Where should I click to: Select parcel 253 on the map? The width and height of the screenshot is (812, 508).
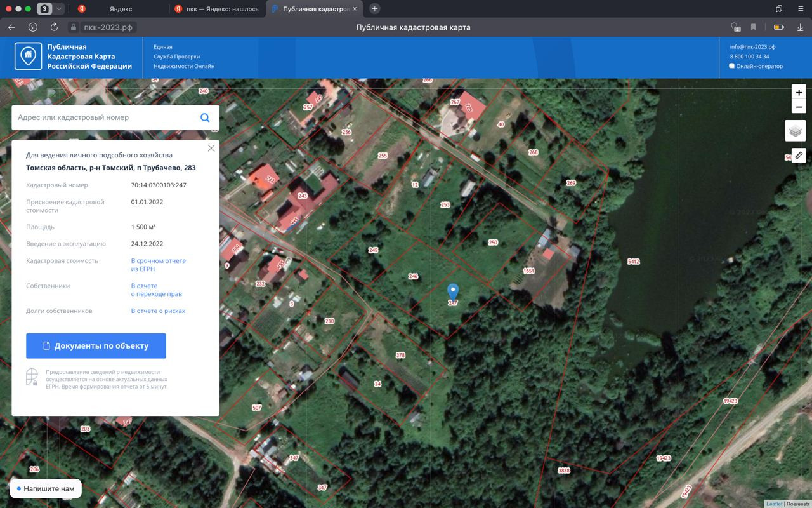445,205
